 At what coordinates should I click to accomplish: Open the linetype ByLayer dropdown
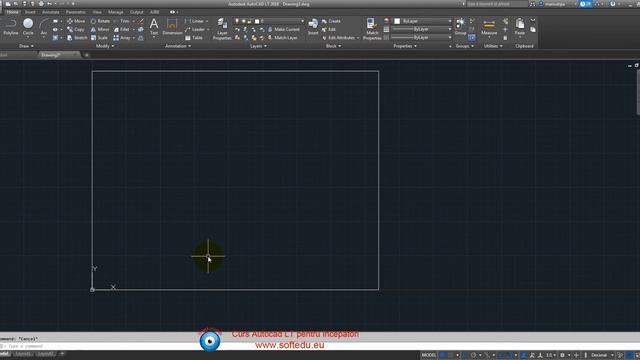coord(421,38)
